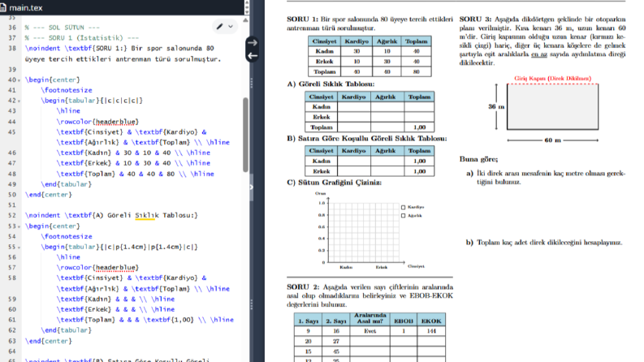Click the Ağırlık legend checkbox in chart
The width and height of the screenshot is (644, 362).
click(x=403, y=215)
